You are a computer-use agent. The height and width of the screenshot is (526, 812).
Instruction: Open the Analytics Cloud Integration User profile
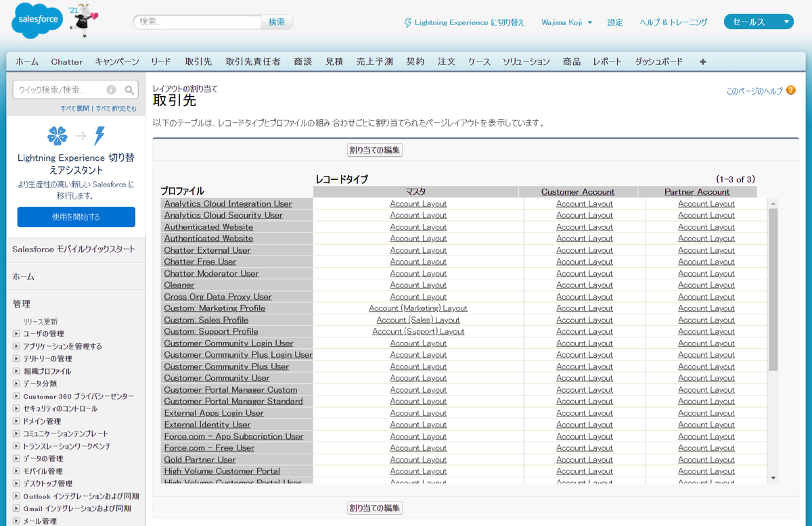(x=228, y=204)
